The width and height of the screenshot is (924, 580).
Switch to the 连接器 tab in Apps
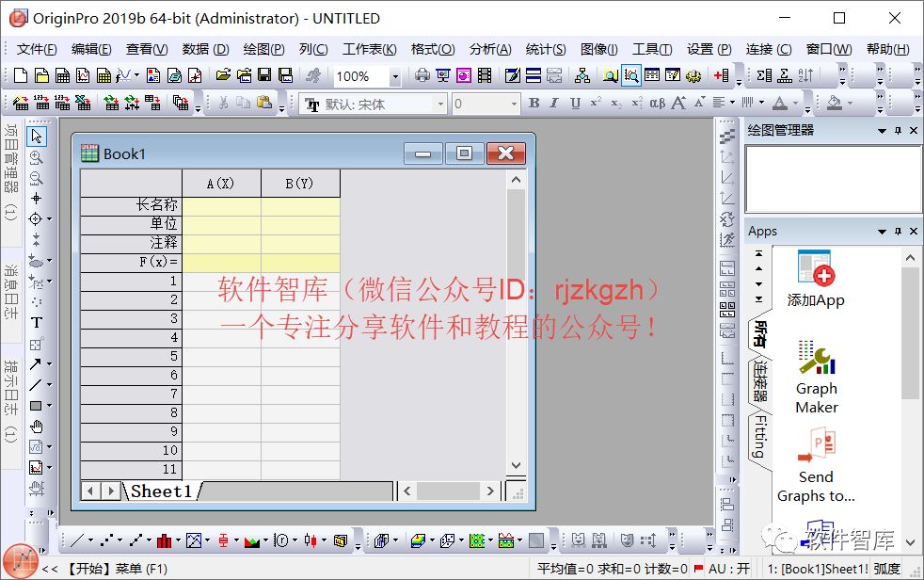click(x=760, y=380)
